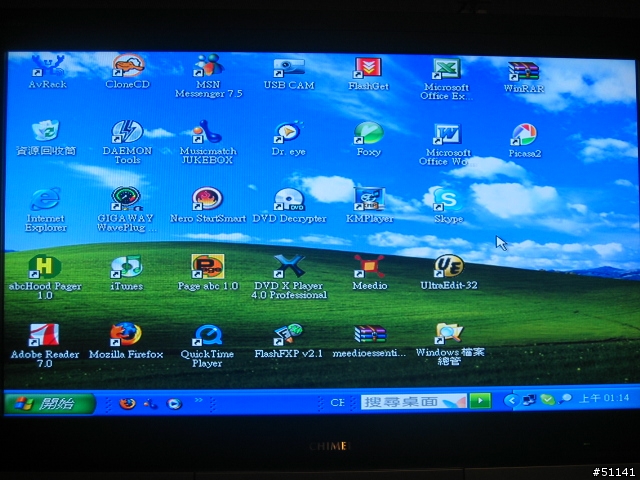Select the DVD Decrypter icon
Image resolution: width=640 pixels, height=480 pixels.
point(289,205)
